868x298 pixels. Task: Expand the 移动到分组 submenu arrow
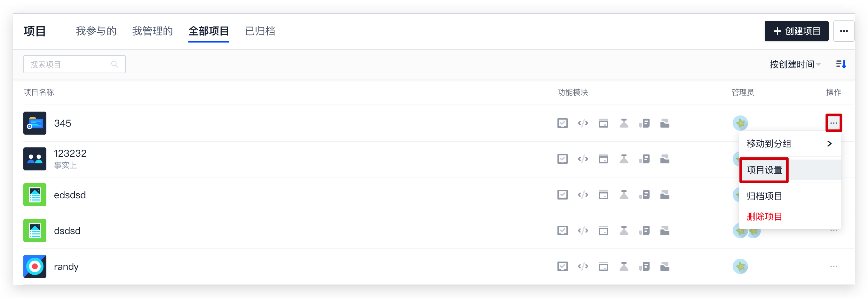829,144
